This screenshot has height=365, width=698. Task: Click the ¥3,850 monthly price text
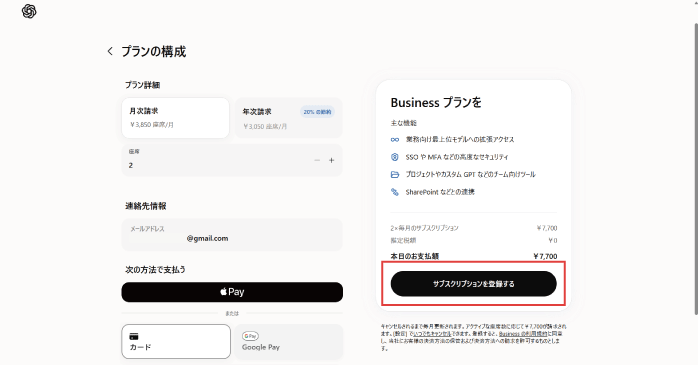(x=152, y=125)
